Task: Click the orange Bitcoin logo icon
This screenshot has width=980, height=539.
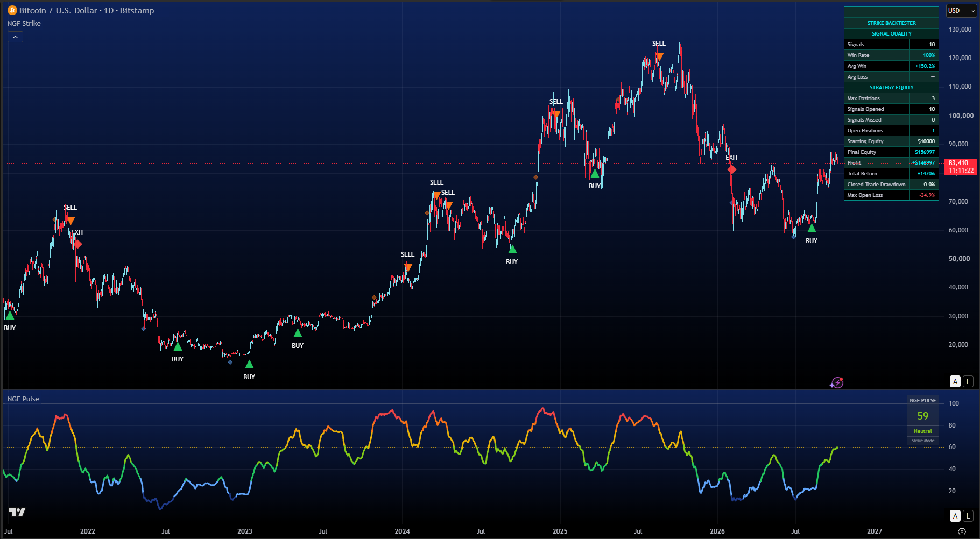Action: pos(12,10)
